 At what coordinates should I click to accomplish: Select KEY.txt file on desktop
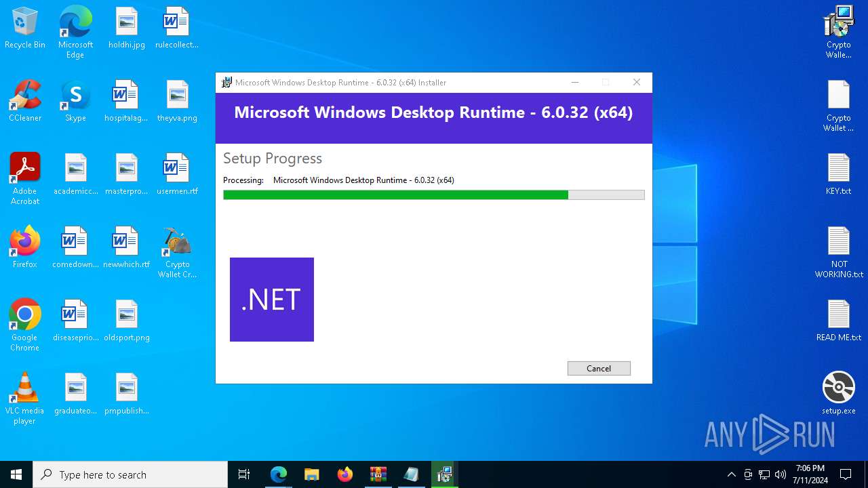click(x=839, y=175)
